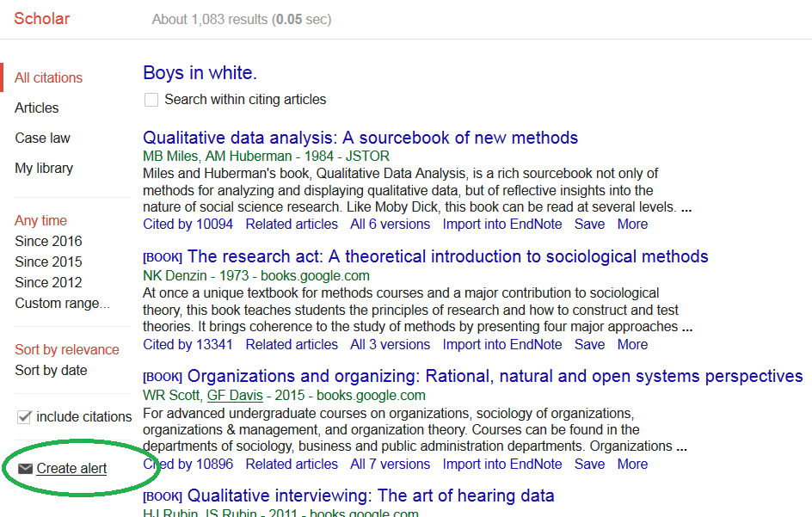Import The research act into EndNote
Screen dimensions: 812x517
tap(501, 344)
